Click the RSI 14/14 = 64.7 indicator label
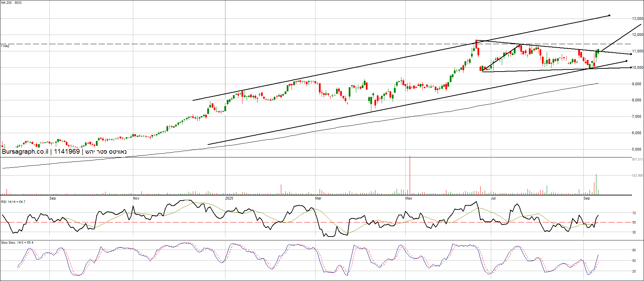 click(13, 202)
